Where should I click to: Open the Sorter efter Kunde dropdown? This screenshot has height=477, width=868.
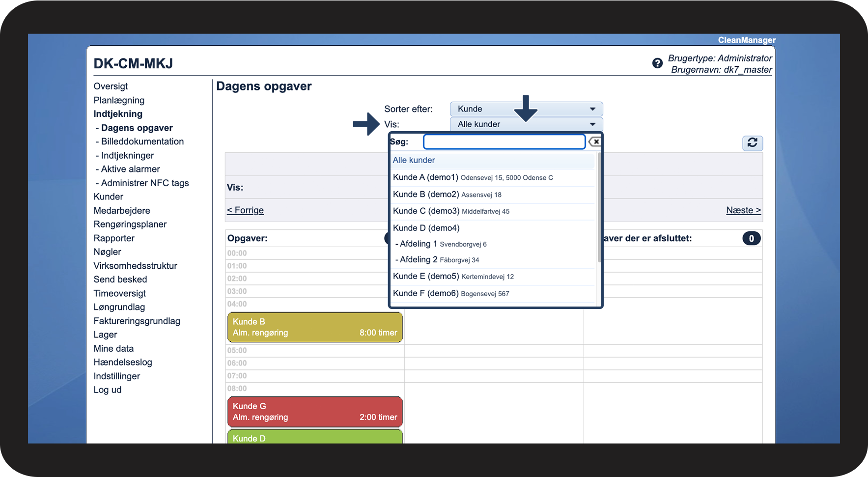tap(526, 109)
